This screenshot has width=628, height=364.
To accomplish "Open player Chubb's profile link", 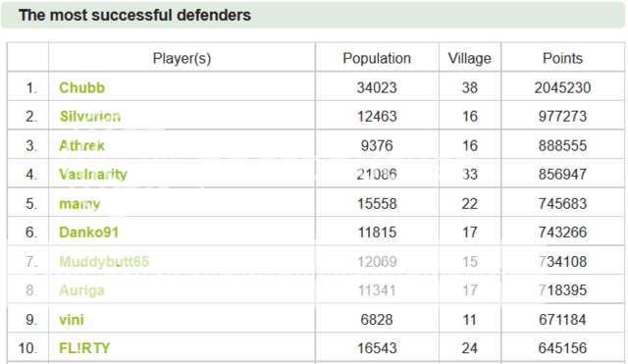I will point(81,87).
